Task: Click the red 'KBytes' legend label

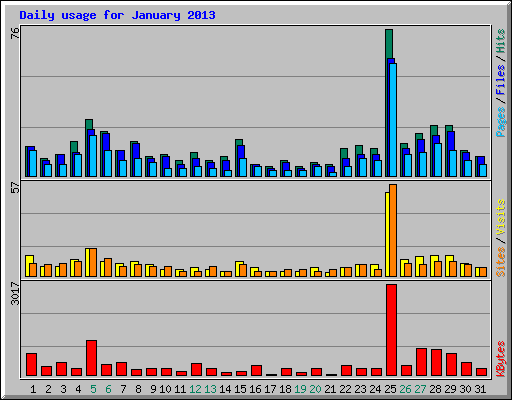Action: [500, 359]
